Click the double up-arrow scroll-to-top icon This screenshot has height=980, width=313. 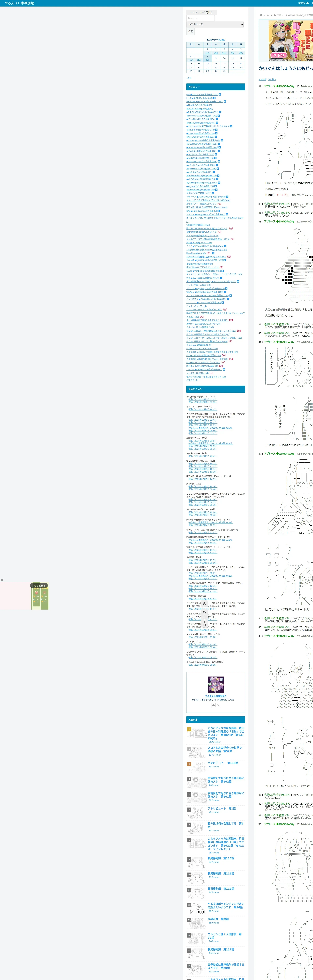pyautogui.click(x=204, y=603)
